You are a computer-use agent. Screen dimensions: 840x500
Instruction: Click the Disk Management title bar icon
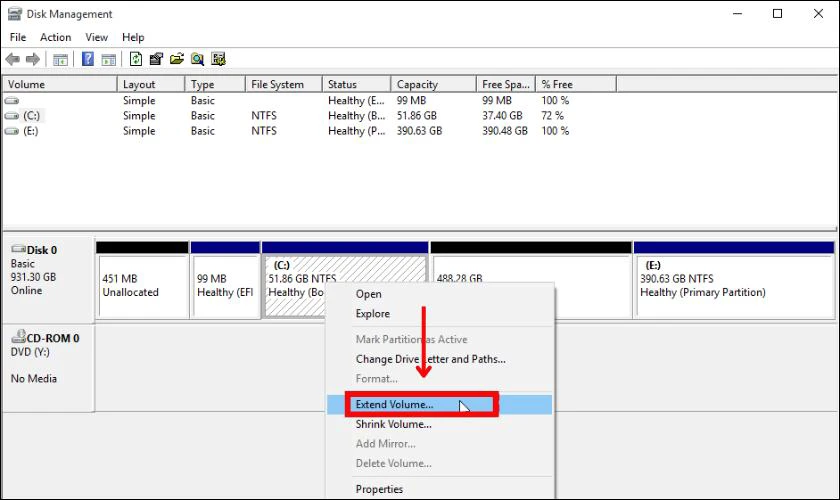14,14
